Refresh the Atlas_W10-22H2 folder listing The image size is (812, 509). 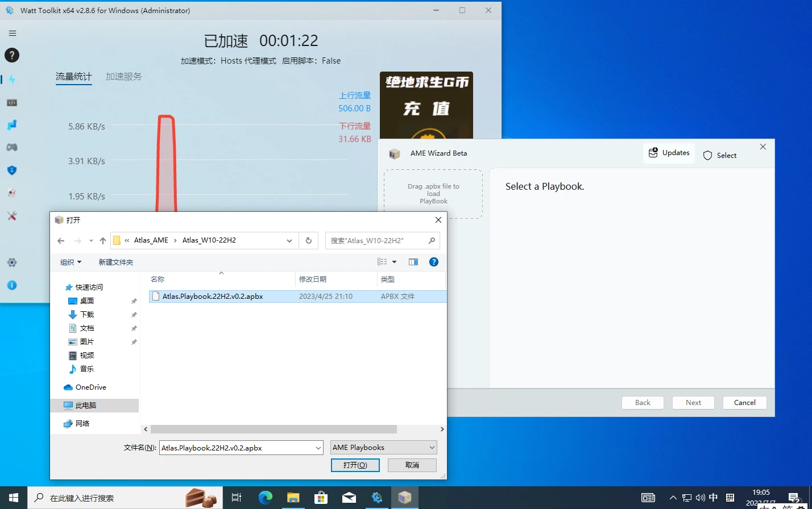309,240
